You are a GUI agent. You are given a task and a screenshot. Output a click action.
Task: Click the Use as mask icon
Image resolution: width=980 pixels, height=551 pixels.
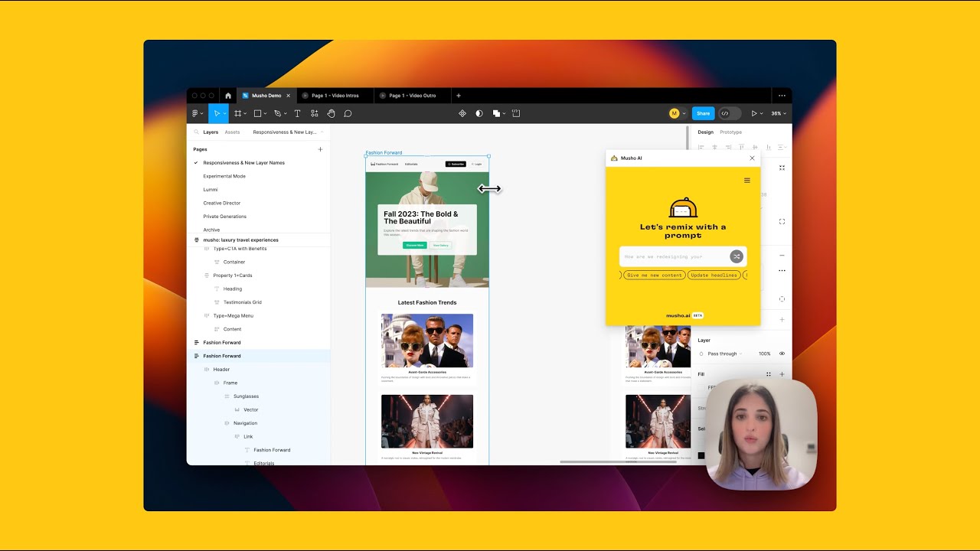(x=479, y=113)
